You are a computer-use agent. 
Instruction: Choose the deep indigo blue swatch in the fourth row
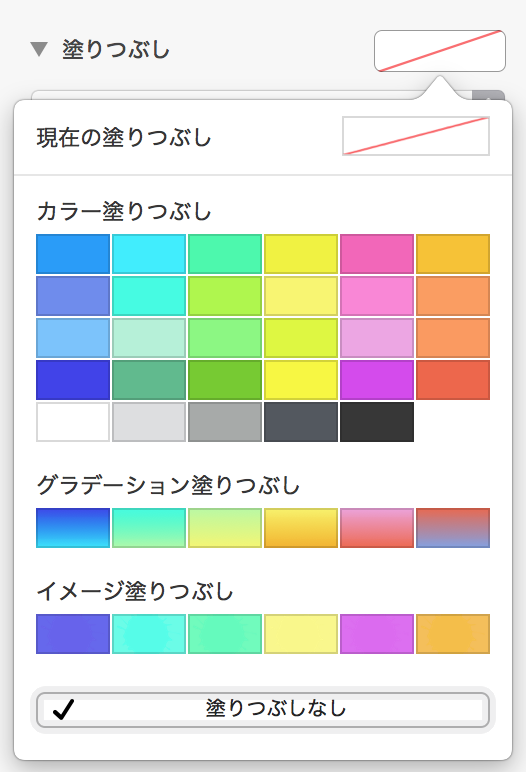click(x=73, y=380)
